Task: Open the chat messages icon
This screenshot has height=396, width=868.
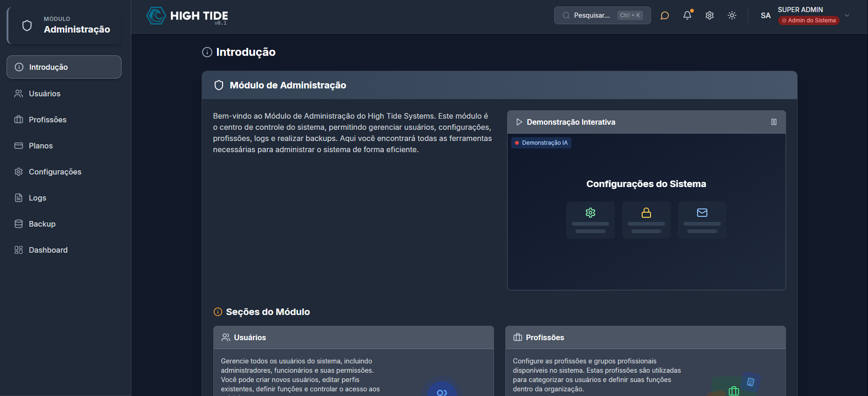Action: [x=665, y=15]
